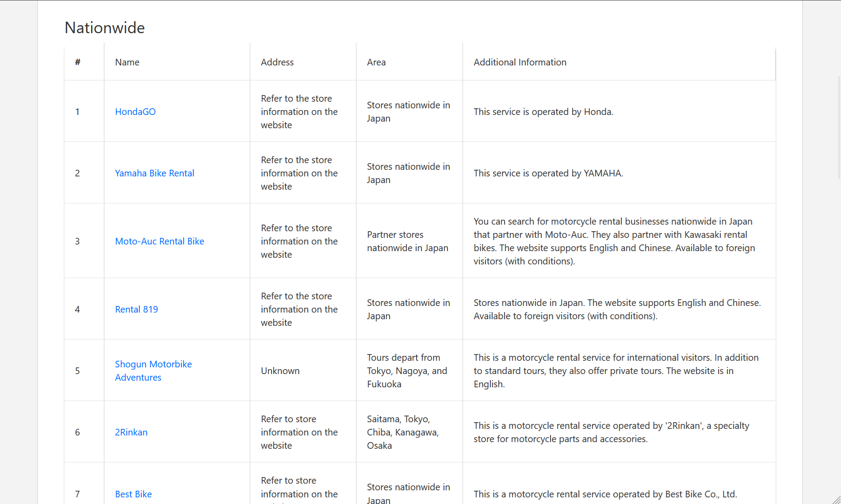Click the Moto-Auc additional information paragraph
Screen dimensions: 841x504
[x=615, y=241]
